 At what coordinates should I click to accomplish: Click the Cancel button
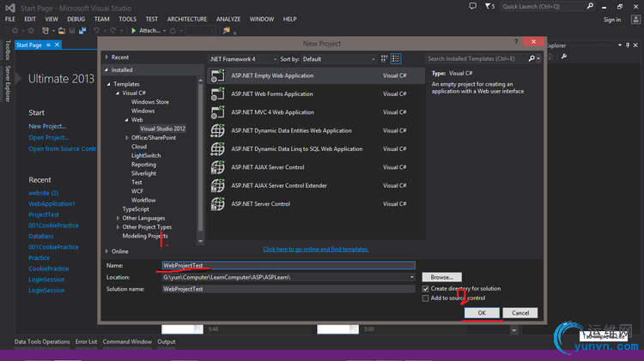click(x=520, y=313)
